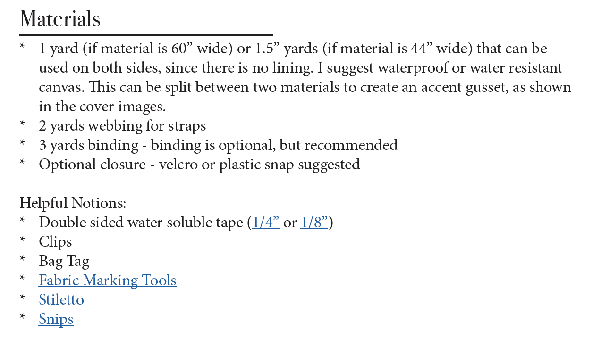
Task: Visit the Snips link
Action: point(56,319)
